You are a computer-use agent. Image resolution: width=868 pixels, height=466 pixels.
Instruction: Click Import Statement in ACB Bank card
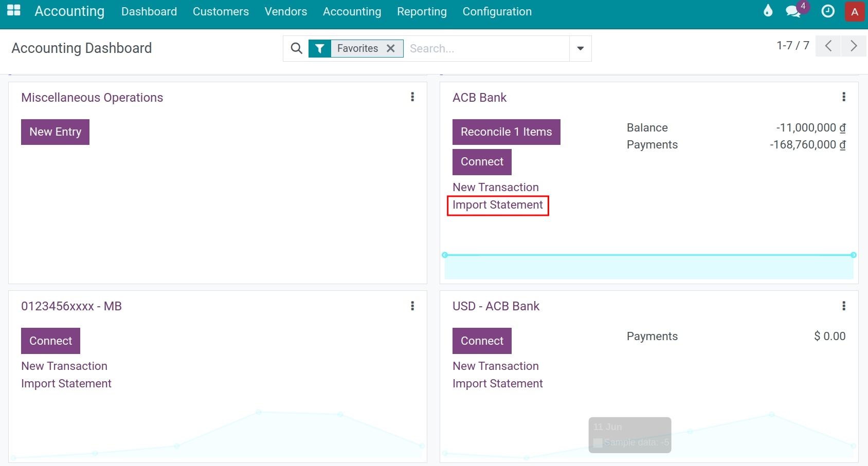tap(498, 205)
